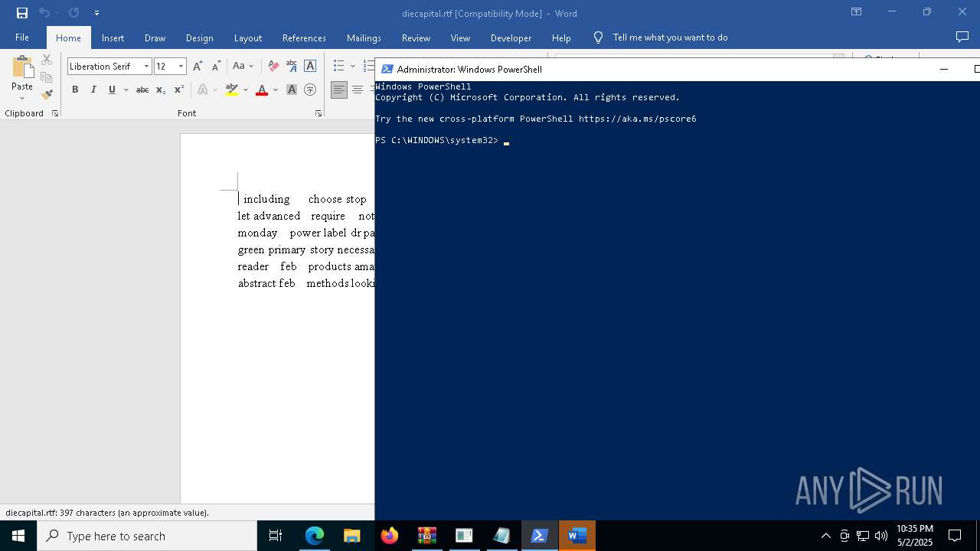980x551 pixels.
Task: Click the Bullets list icon
Action: pyautogui.click(x=338, y=67)
